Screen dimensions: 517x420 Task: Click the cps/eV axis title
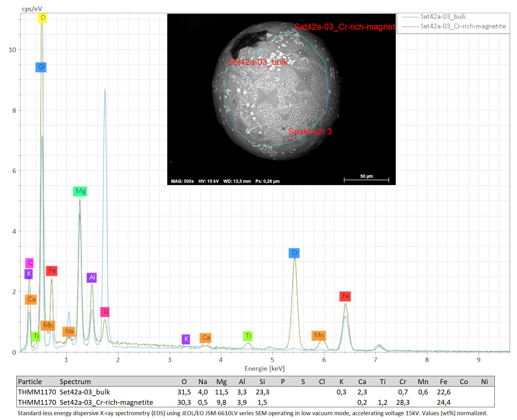(x=32, y=9)
